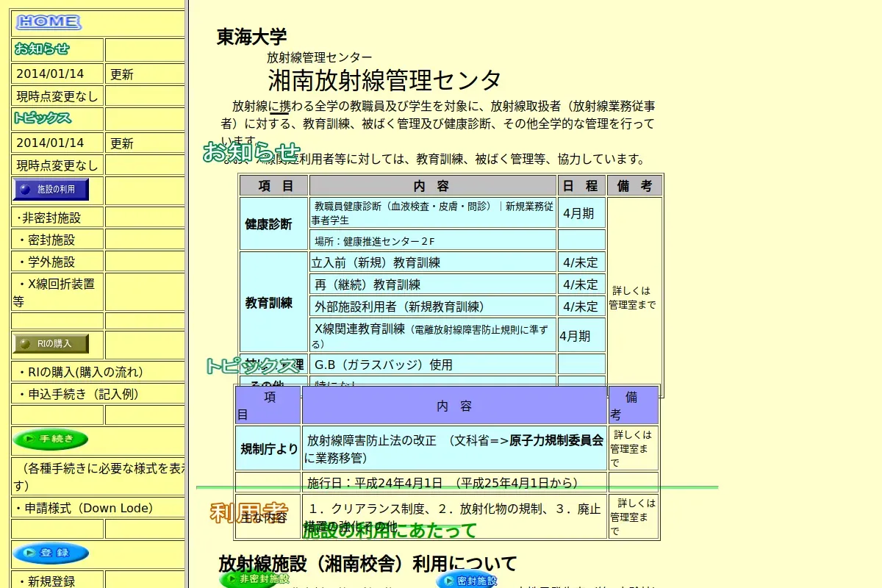This screenshot has width=882, height=588.
Task: Click the 放射線施設（湘南校舎）利用について heading
Action: (368, 564)
